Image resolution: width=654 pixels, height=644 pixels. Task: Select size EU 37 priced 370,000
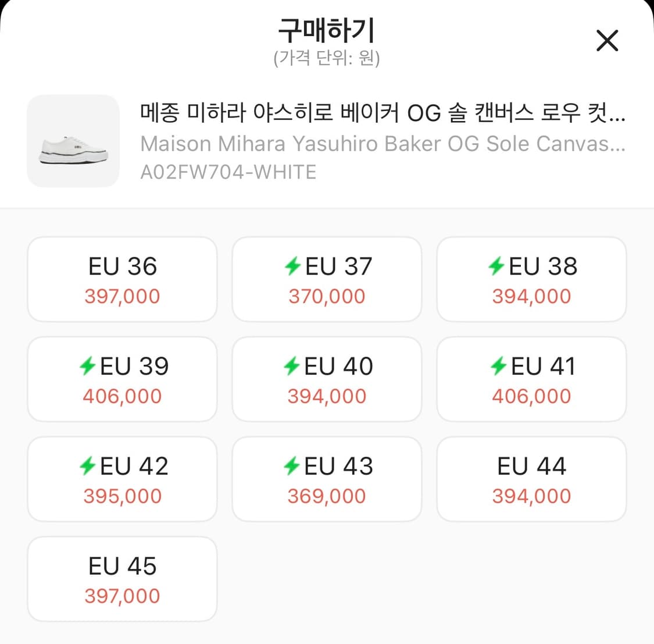[327, 279]
